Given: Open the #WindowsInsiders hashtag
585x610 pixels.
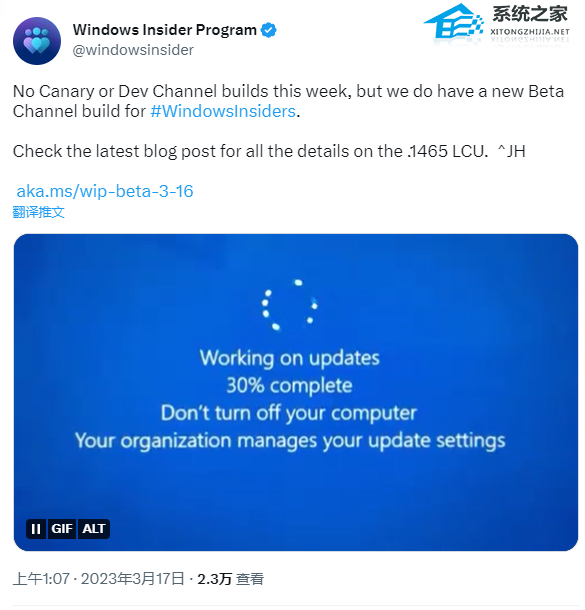Looking at the screenshot, I should coord(223,111).
